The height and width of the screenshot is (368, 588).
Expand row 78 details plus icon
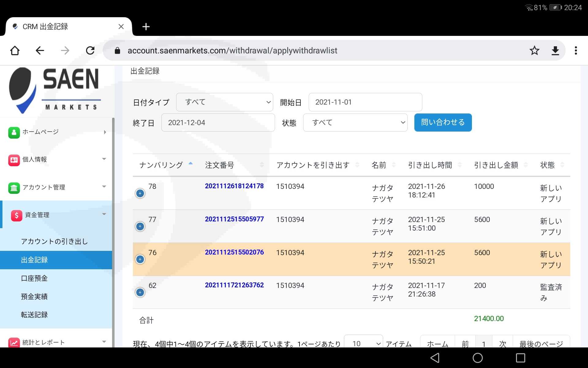140,194
